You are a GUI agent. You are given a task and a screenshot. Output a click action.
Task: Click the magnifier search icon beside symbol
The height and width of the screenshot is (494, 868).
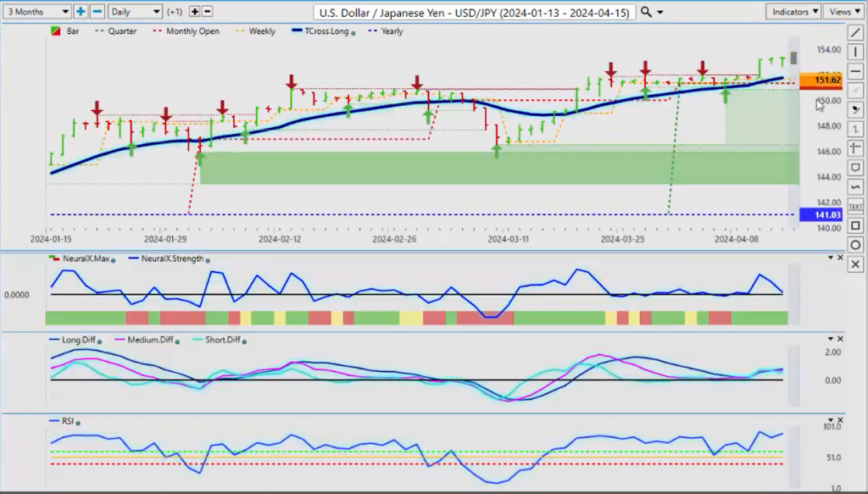point(645,12)
